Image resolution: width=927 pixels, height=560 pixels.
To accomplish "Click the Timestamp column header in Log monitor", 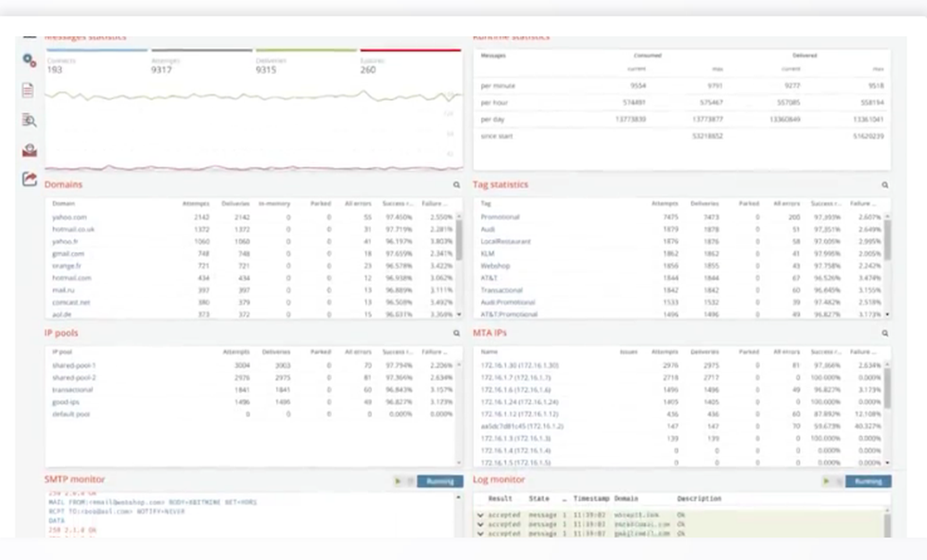I will tap(591, 499).
